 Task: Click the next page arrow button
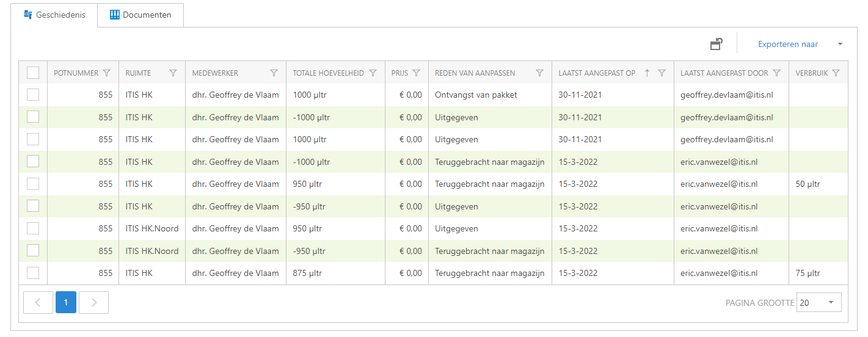(93, 302)
